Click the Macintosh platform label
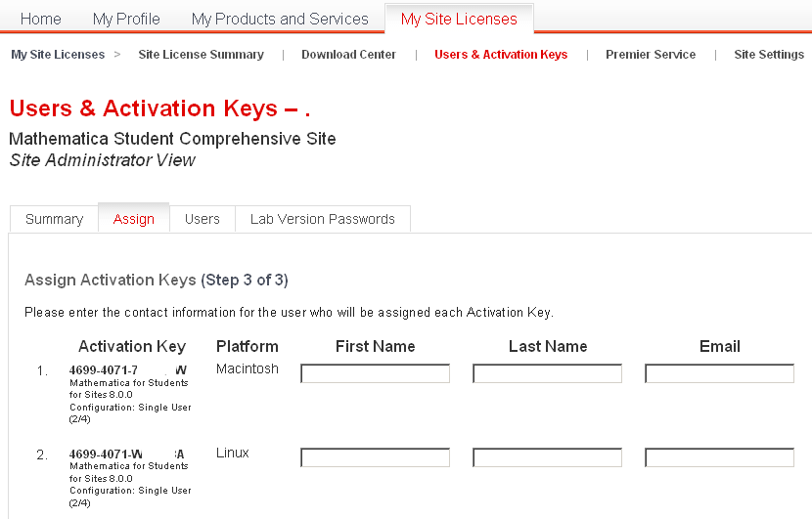Viewport: 812px width, 519px height. click(x=247, y=368)
